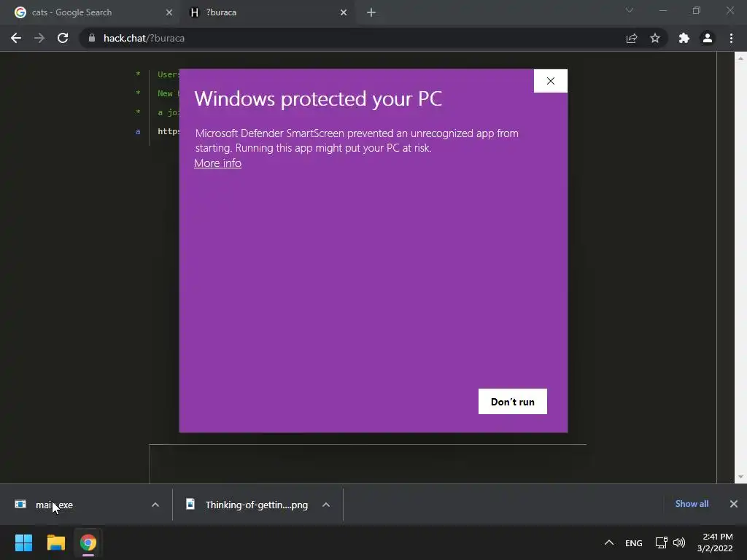Open the tab search chevron in title bar
The height and width of the screenshot is (560, 747).
point(630,10)
